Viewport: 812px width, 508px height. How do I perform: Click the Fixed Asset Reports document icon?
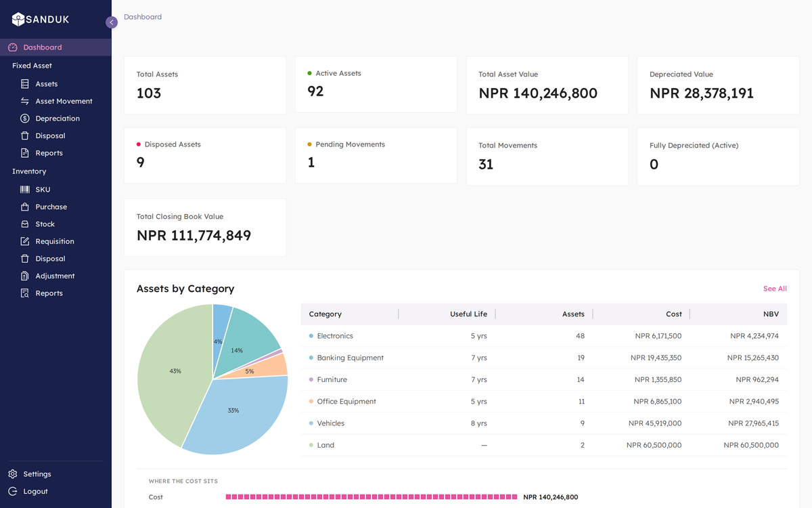25,153
